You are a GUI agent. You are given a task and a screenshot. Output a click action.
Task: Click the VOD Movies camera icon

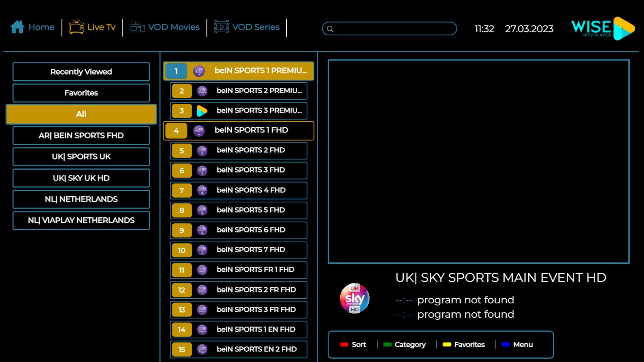[x=137, y=27]
